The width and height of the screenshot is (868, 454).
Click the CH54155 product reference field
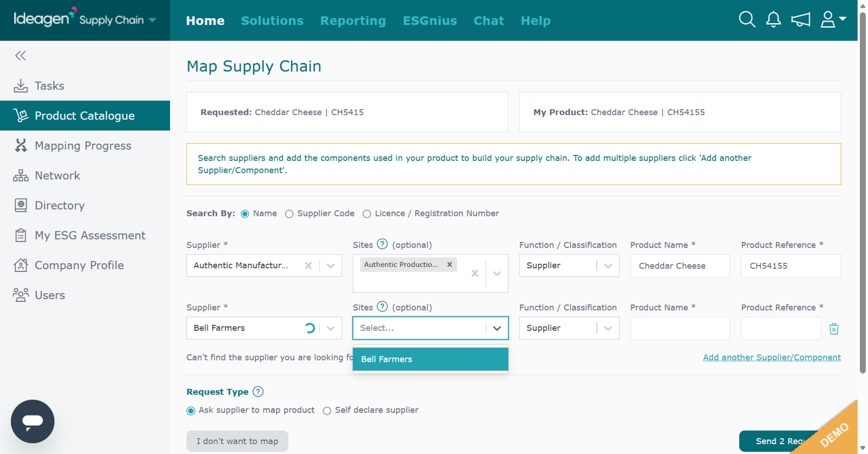tap(791, 266)
